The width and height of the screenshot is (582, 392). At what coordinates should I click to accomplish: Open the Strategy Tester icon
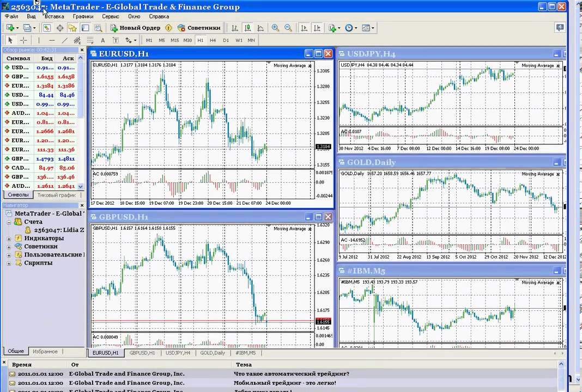[x=98, y=28]
